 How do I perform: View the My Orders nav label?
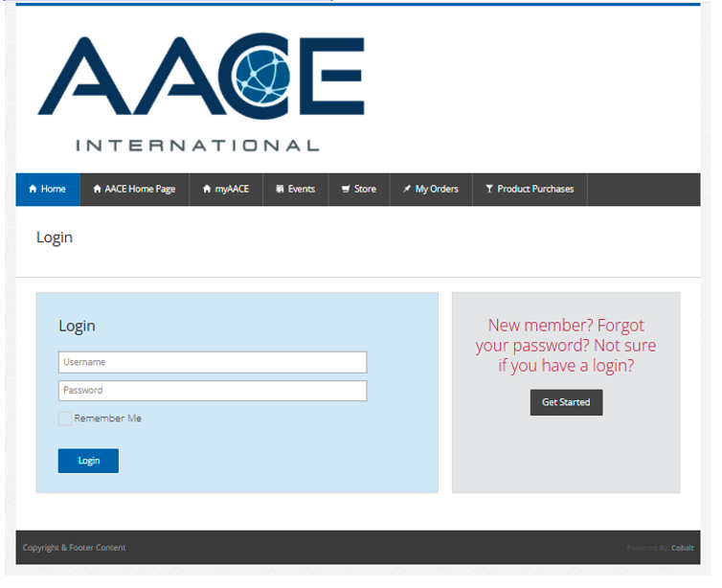point(437,190)
